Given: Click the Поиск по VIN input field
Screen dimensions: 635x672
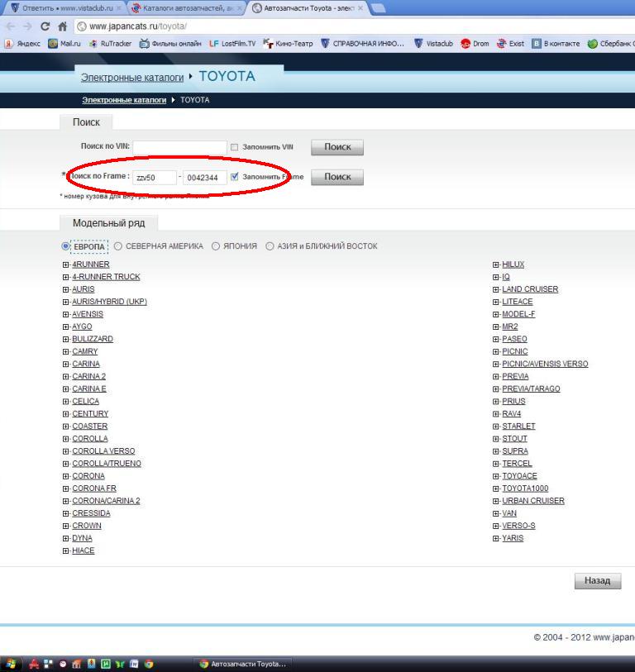Looking at the screenshot, I should tap(179, 147).
